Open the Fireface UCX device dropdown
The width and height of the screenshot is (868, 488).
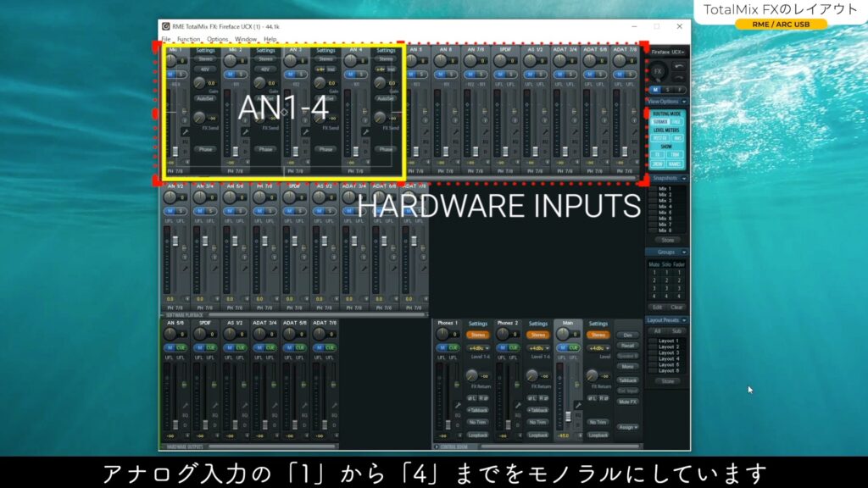pos(668,52)
